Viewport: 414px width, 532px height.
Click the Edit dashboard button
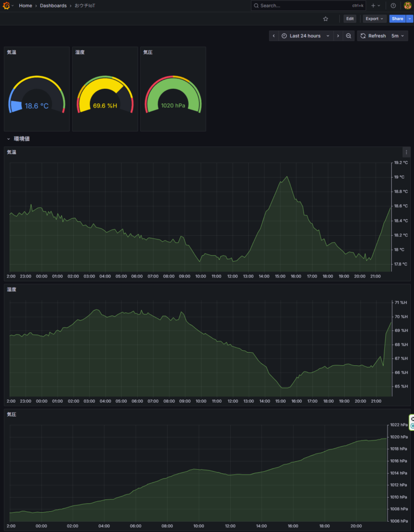pos(350,19)
